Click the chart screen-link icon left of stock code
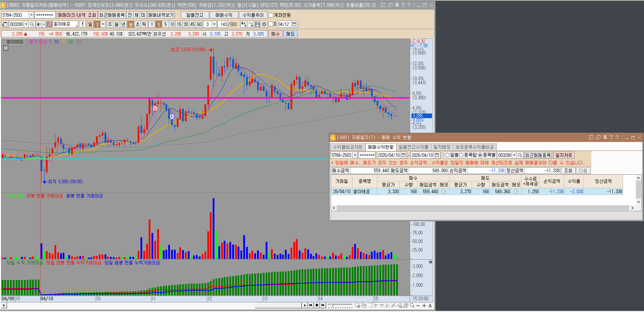 click(5, 24)
